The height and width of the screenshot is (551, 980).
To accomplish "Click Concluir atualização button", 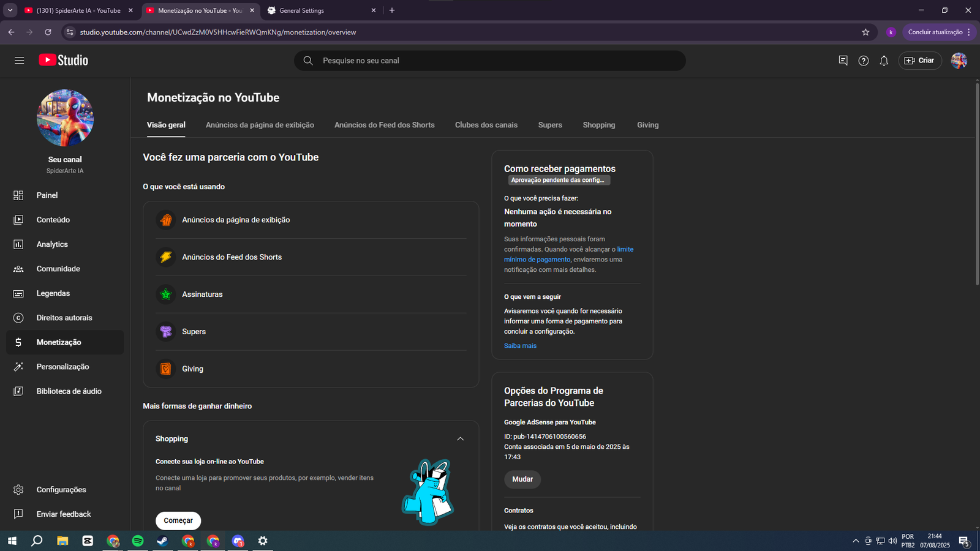I will pos(935,32).
